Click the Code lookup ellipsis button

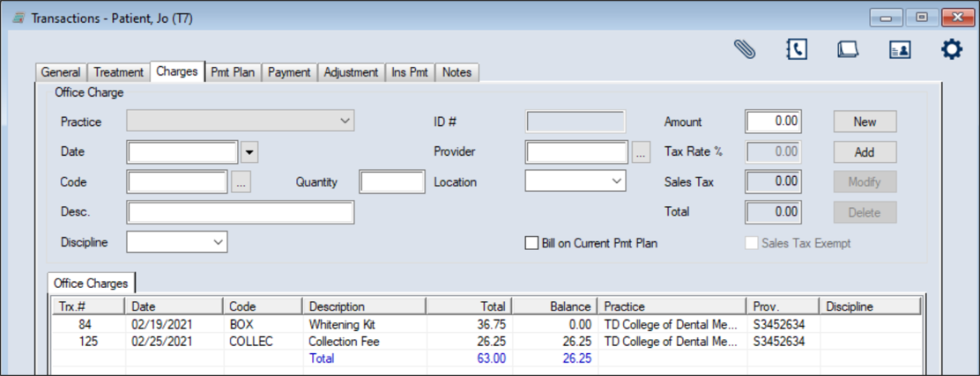241,182
